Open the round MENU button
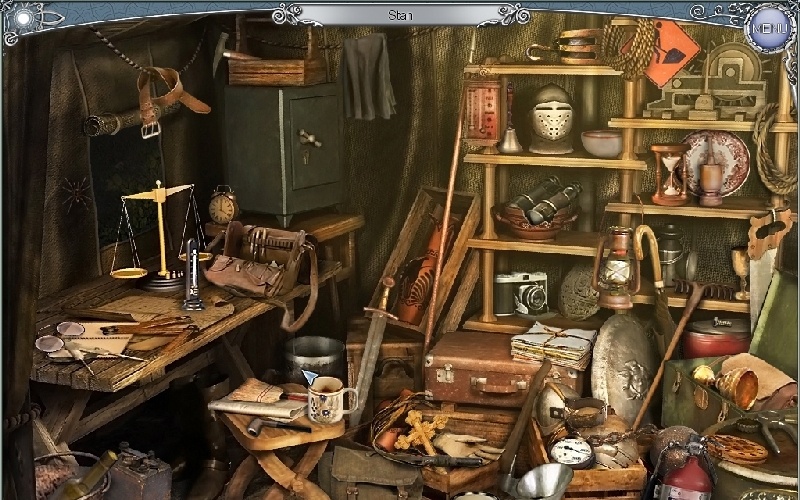The height and width of the screenshot is (500, 800). tap(770, 28)
